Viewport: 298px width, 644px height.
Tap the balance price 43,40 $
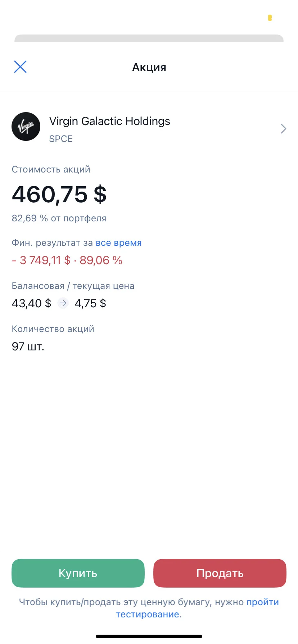32,303
